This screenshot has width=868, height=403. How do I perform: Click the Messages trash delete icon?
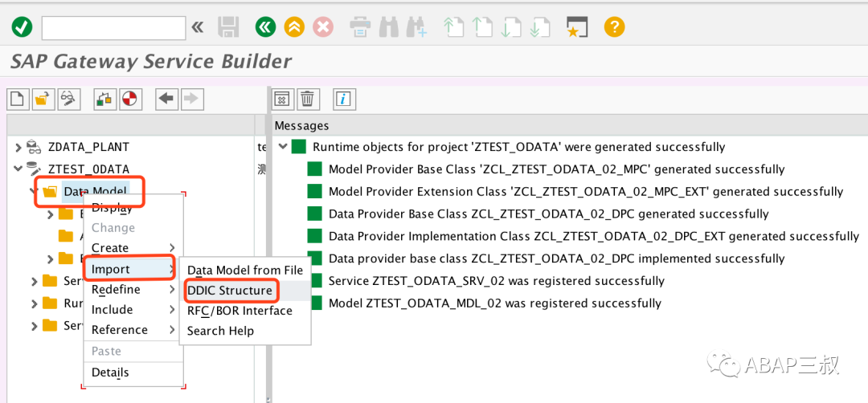click(308, 100)
